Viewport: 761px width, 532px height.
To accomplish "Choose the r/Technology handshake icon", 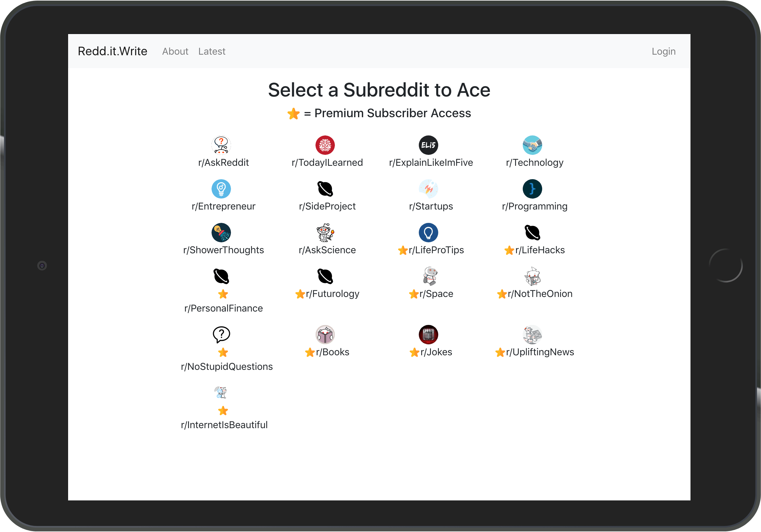I will click(x=532, y=145).
